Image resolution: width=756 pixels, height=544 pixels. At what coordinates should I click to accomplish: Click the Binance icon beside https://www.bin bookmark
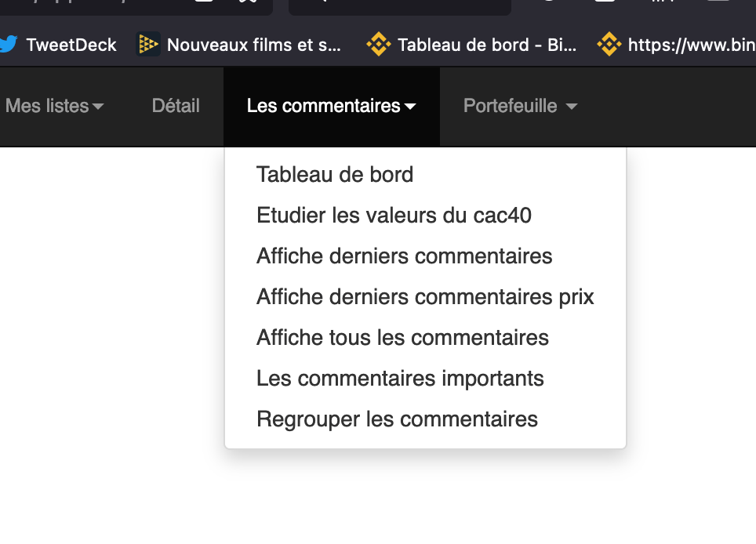coord(609,45)
